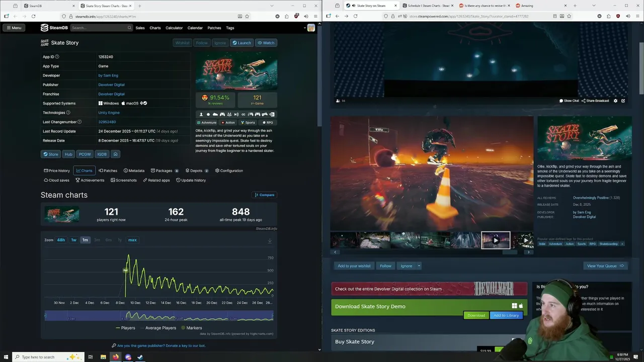Switch to Packages tab
This screenshot has width=644, height=362.
click(x=165, y=170)
